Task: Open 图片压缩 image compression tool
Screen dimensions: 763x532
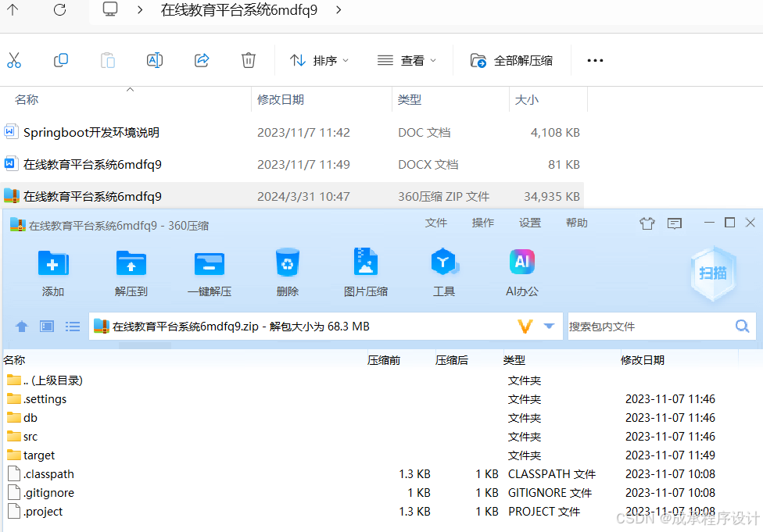Action: 365,270
